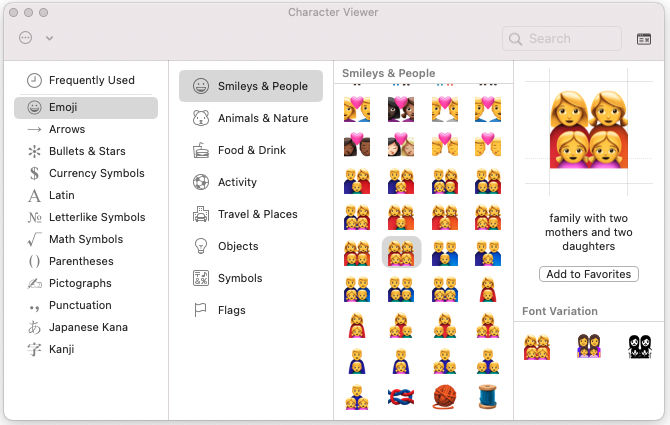Viewport: 670px width, 425px height.
Task: Open Math Symbols category
Action: [x=85, y=239]
